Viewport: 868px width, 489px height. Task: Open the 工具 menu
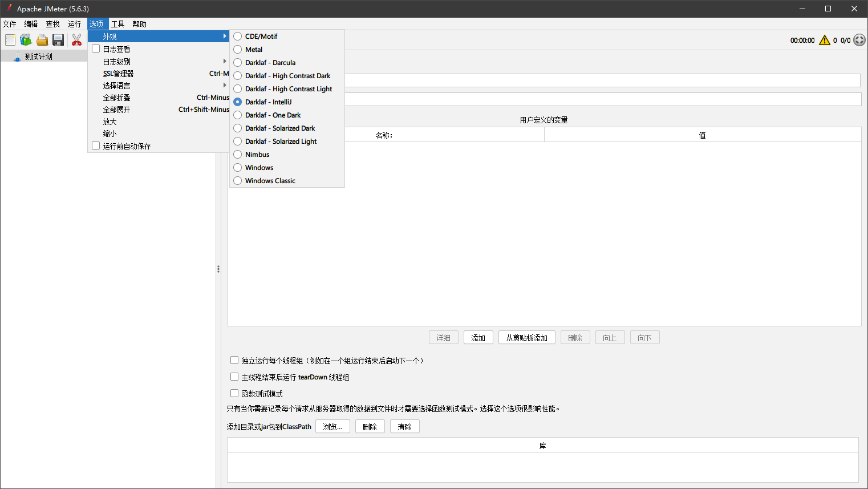coord(118,24)
